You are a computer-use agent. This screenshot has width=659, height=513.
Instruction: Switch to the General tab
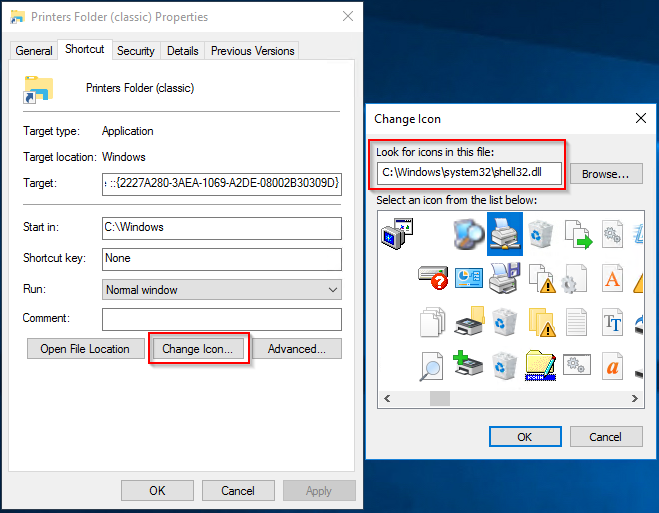[x=34, y=51]
